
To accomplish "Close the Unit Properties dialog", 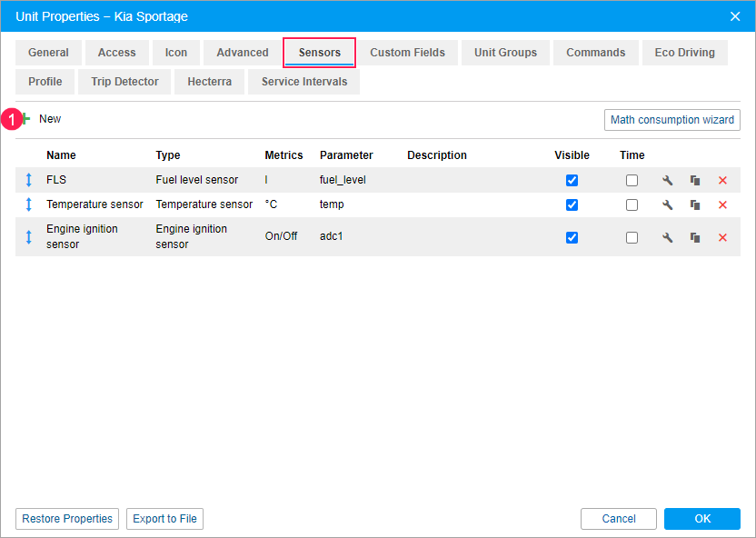I will coord(735,16).
